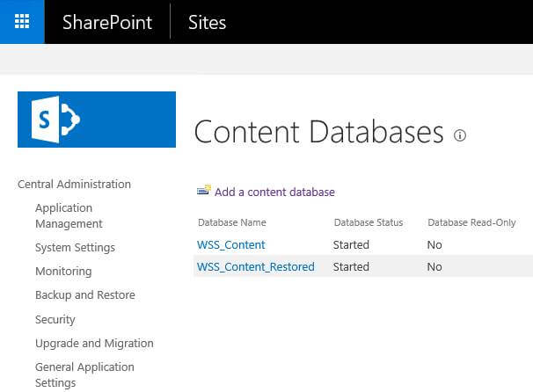Open Backup and Restore page
The image size is (533, 392).
pos(85,295)
